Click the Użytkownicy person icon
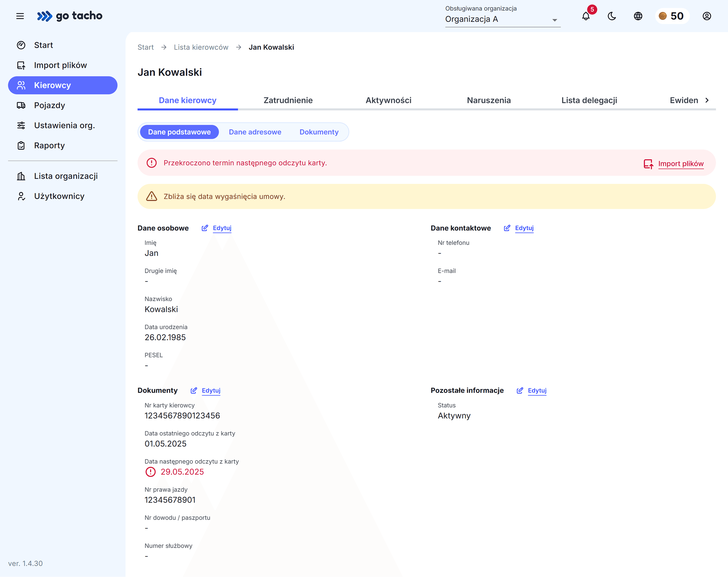The image size is (728, 577). pyautogui.click(x=21, y=196)
